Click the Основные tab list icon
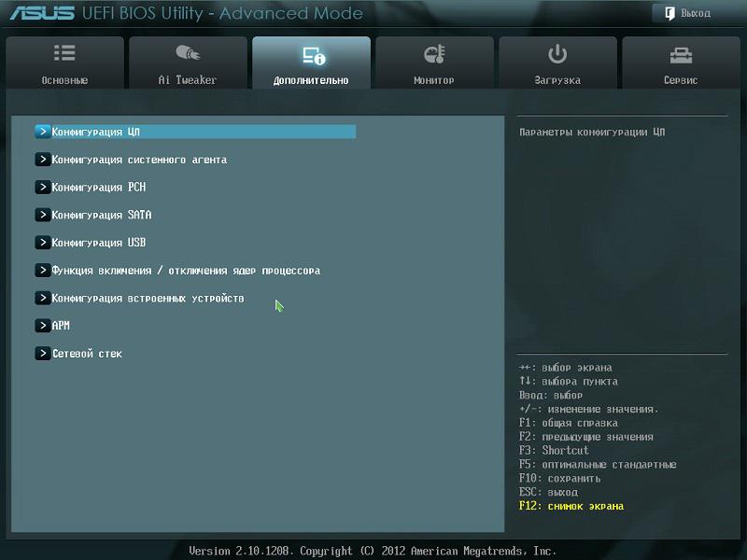This screenshot has width=747, height=560. (64, 54)
